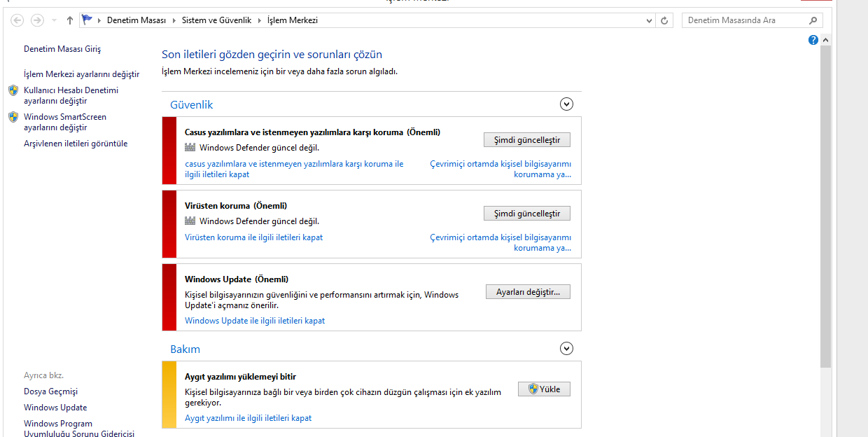Click Ayarları değiştir for Windows Update

(x=528, y=292)
